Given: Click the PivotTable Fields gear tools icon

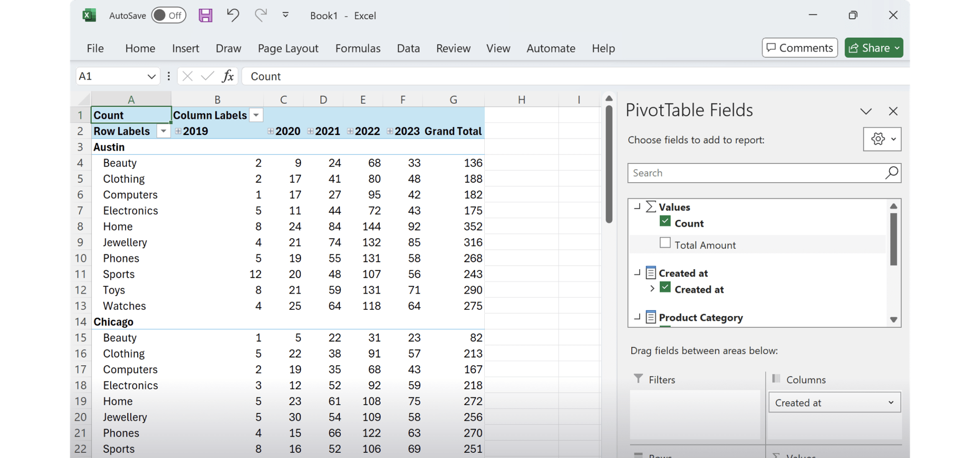Looking at the screenshot, I should pyautogui.click(x=878, y=139).
